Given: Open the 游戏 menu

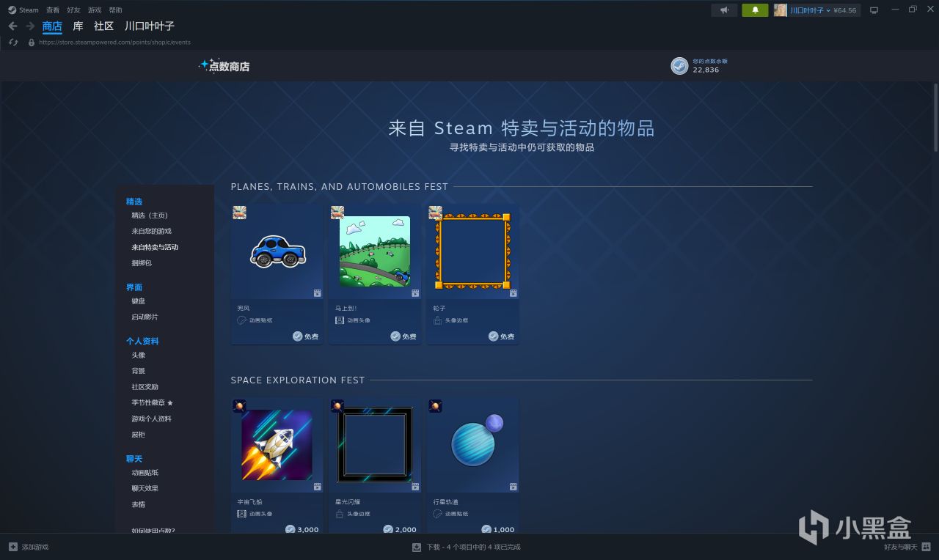Looking at the screenshot, I should coord(95,10).
